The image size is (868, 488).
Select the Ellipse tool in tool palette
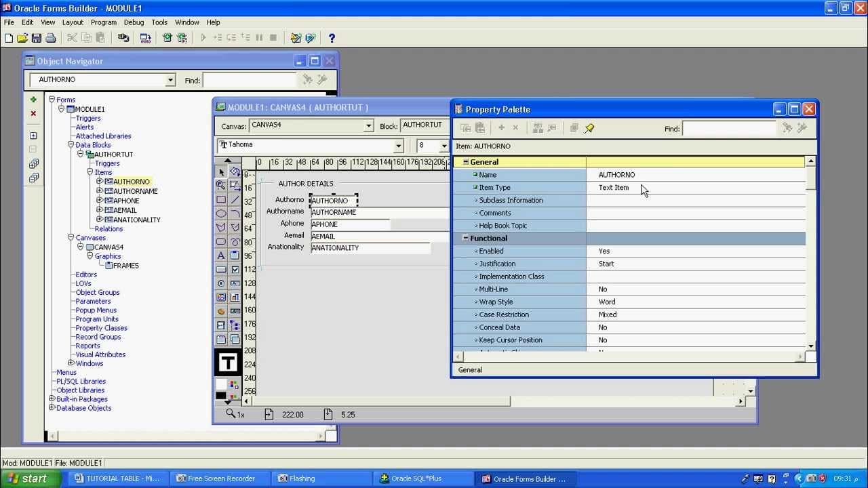coord(221,213)
